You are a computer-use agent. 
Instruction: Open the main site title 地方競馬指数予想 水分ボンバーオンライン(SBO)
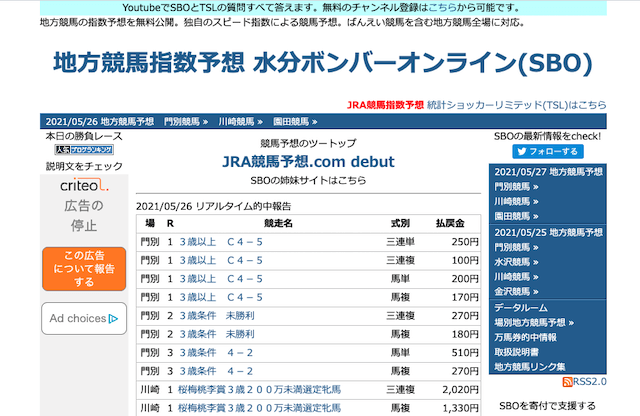coord(323,63)
